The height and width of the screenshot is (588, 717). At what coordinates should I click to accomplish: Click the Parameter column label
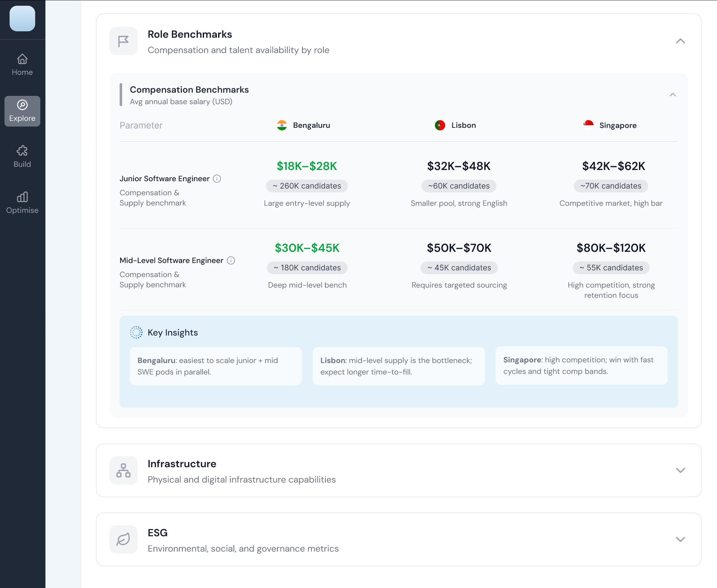(141, 125)
